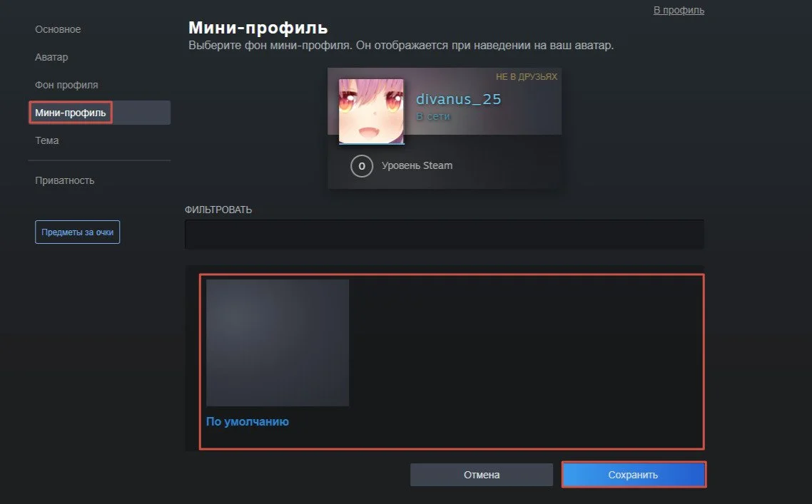Select the По умолчанию background thumbnail
This screenshot has height=504, width=812.
(x=278, y=343)
